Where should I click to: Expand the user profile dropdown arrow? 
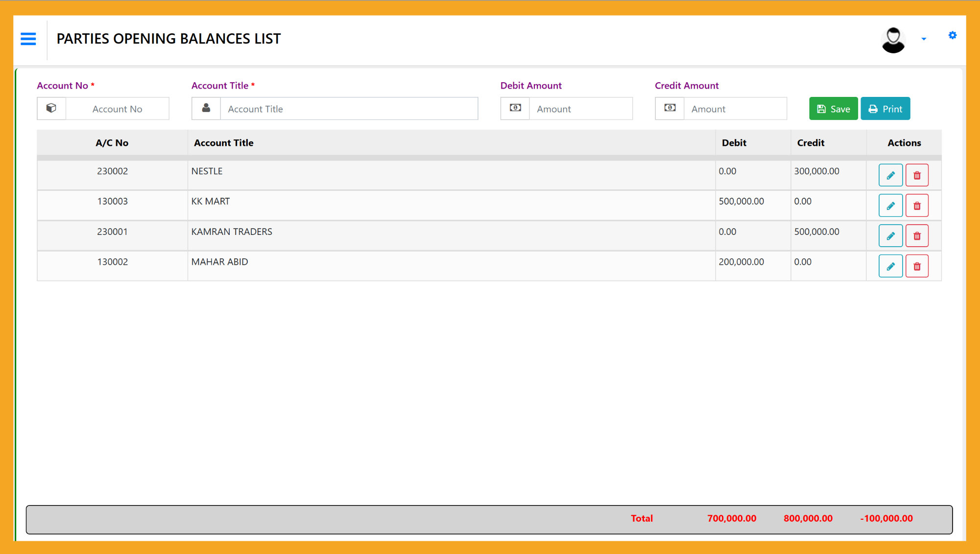click(924, 39)
